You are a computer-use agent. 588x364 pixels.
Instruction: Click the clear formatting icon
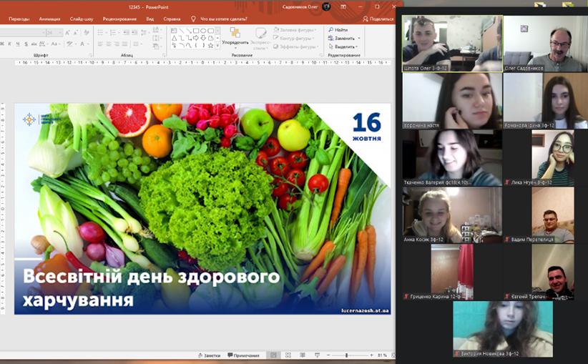[87, 33]
